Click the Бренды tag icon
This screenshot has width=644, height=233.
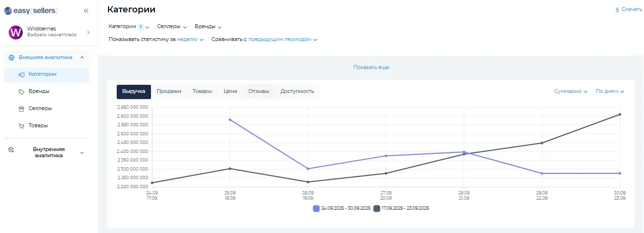click(x=21, y=91)
